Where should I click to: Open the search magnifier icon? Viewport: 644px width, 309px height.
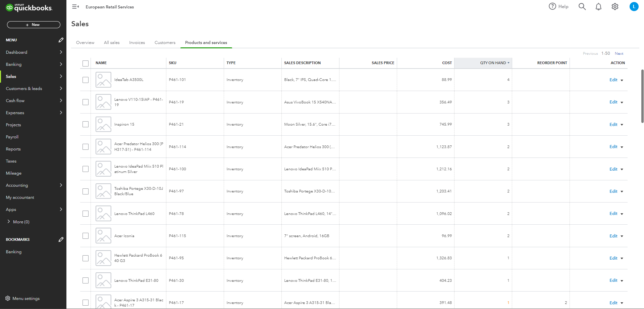tap(582, 7)
